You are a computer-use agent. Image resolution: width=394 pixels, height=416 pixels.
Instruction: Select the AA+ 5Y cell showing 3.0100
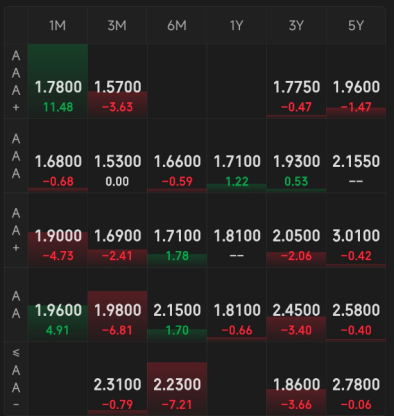(356, 230)
